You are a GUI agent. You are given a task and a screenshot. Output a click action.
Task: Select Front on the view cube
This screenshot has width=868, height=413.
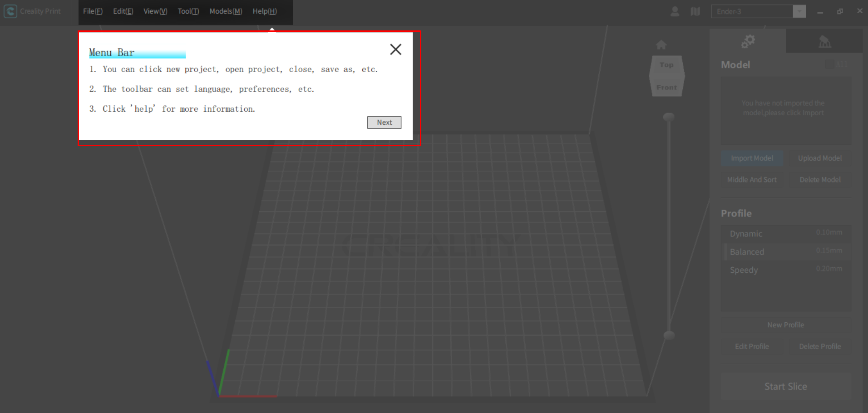pyautogui.click(x=666, y=87)
